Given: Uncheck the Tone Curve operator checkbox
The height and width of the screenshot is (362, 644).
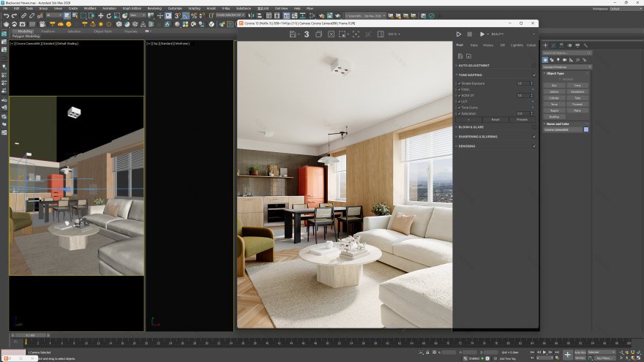Looking at the screenshot, I should tap(460, 108).
